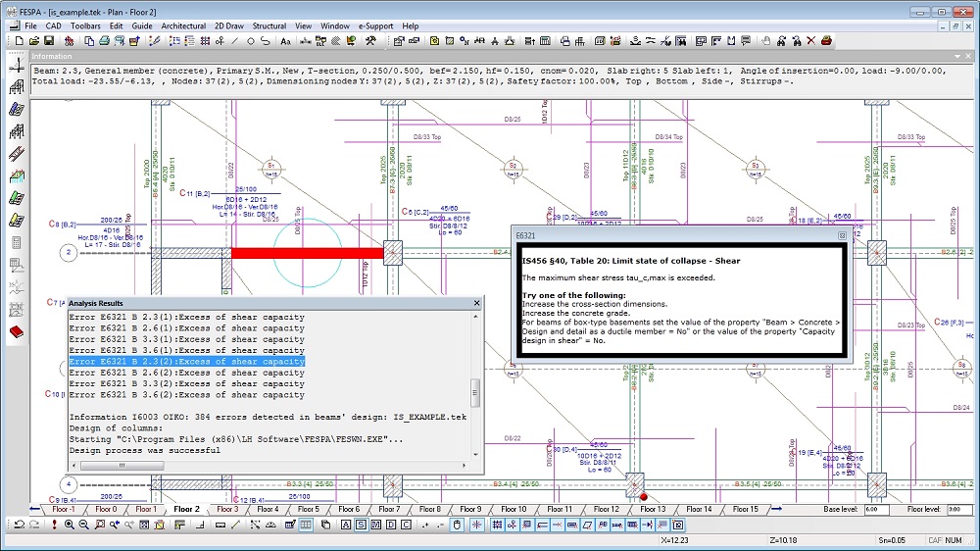Toggle the 'C' layer button in the bottom toolbar
This screenshot has height=551, width=980.
click(406, 525)
